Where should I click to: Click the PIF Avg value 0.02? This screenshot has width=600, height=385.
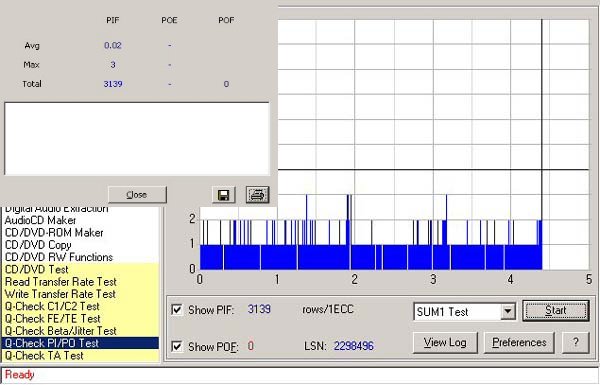coord(113,45)
